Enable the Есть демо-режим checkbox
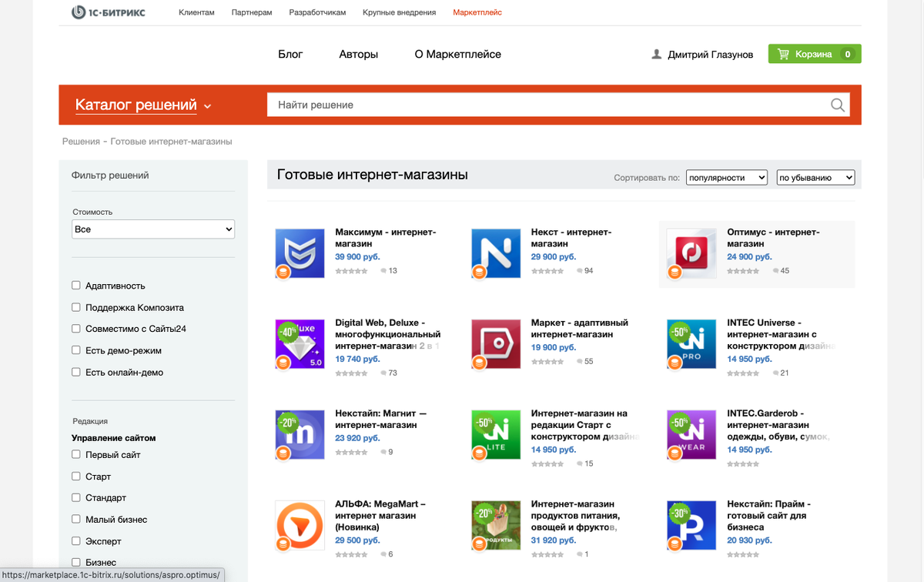 point(76,350)
